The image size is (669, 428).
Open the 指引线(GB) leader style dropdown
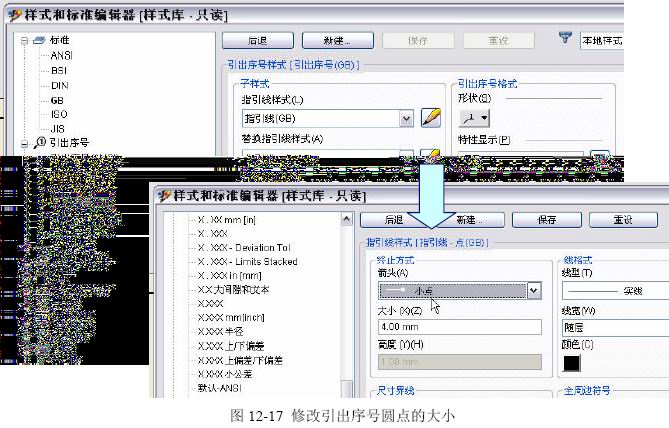[407, 118]
